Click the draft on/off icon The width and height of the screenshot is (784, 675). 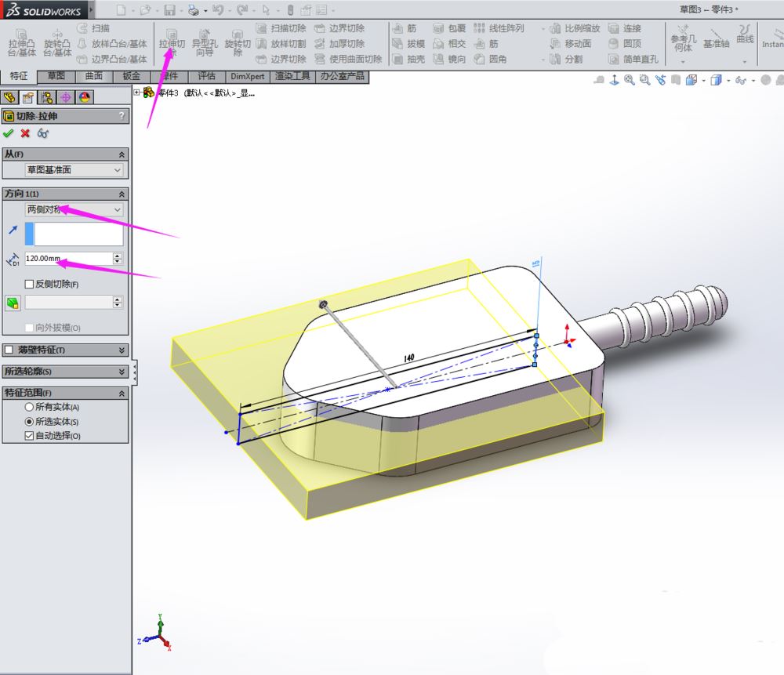pyautogui.click(x=12, y=303)
